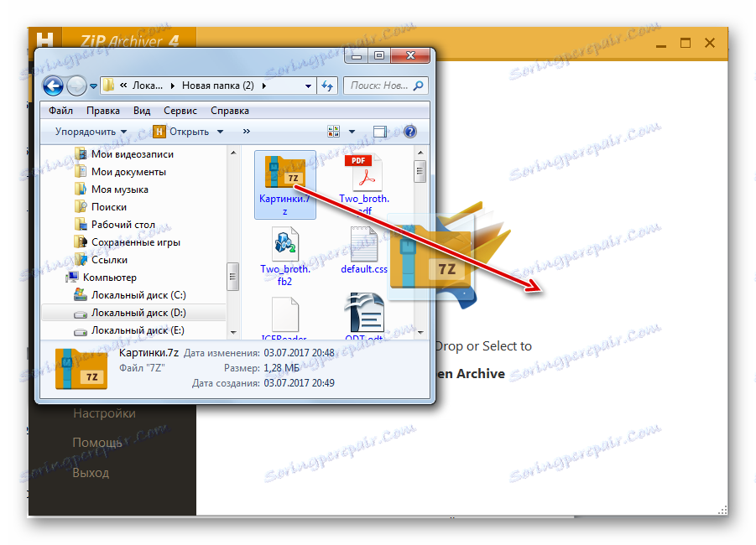756x545 pixels.
Task: Click the Компьютер icon in the tree
Action: [x=72, y=277]
